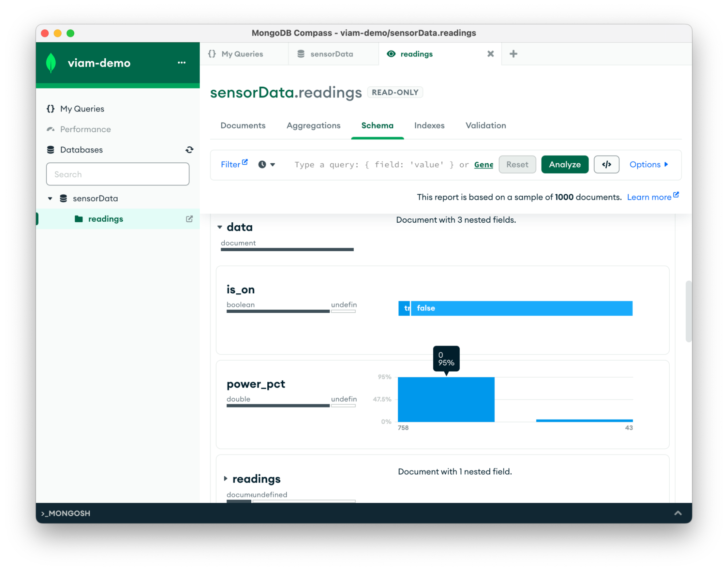
Task: Click the refresh databases icon
Action: coord(189,150)
